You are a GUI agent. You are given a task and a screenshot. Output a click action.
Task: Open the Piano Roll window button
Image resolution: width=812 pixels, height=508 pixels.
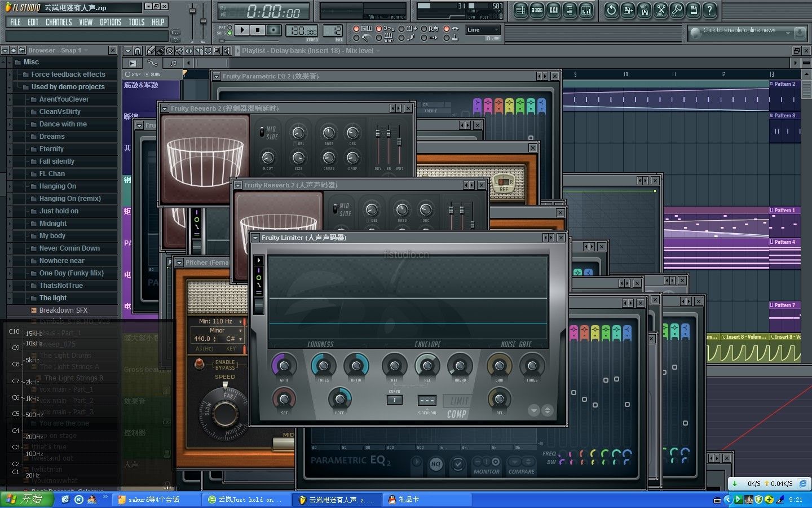click(553, 10)
